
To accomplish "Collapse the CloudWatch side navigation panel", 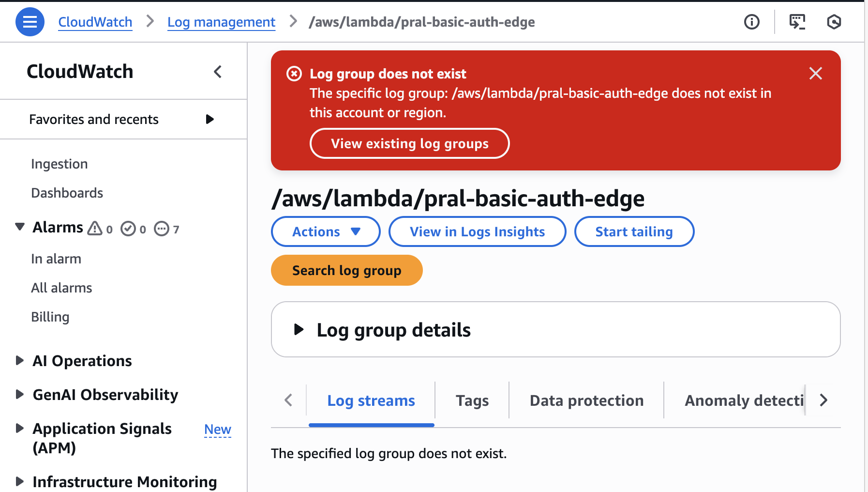I will [218, 72].
